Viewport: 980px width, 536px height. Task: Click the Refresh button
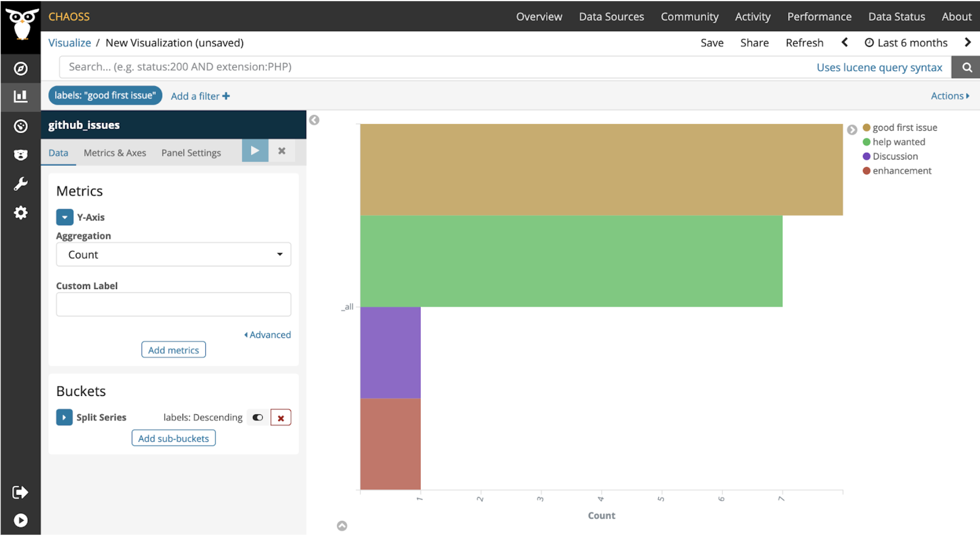[804, 43]
